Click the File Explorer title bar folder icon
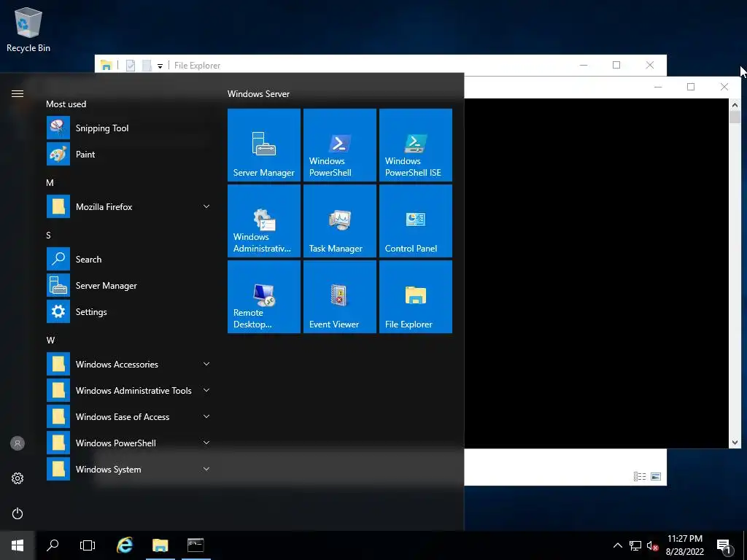The height and width of the screenshot is (560, 747). coord(107,66)
